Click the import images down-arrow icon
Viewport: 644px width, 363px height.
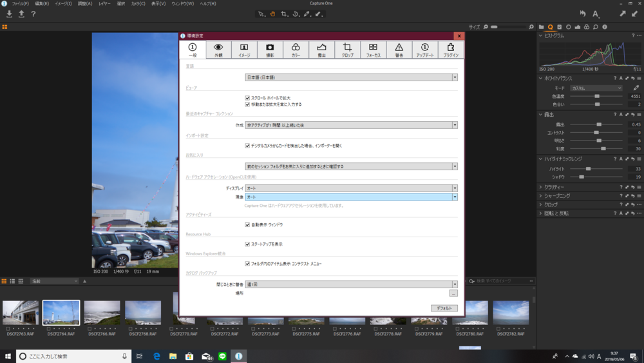pyautogui.click(x=9, y=14)
